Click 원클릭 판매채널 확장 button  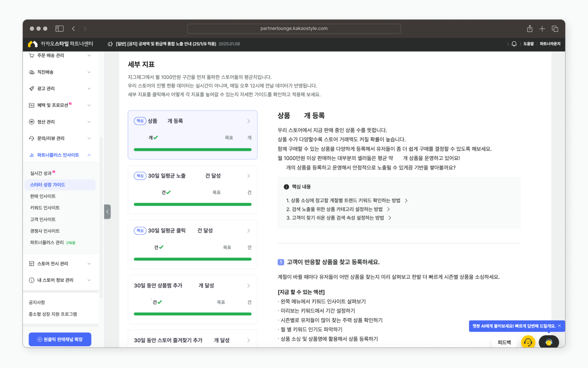pyautogui.click(x=60, y=339)
